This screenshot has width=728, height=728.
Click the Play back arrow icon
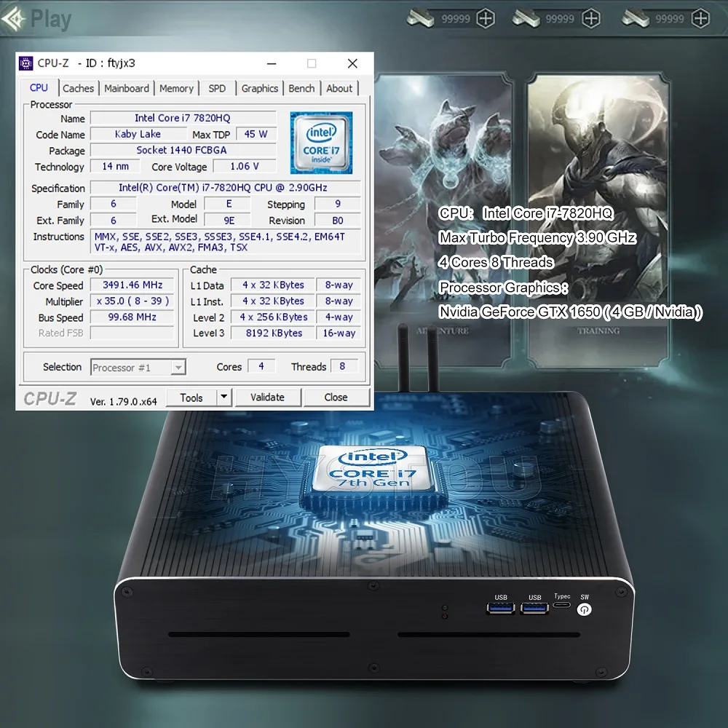[x=14, y=19]
